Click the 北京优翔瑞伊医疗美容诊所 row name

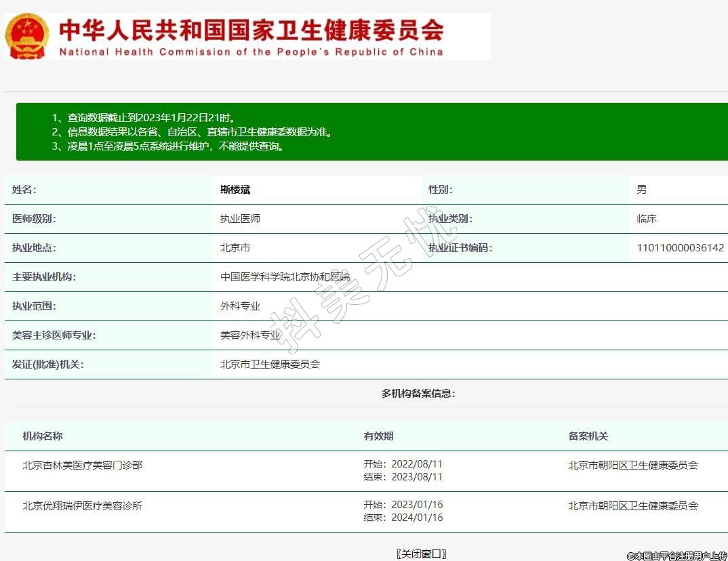[83, 505]
